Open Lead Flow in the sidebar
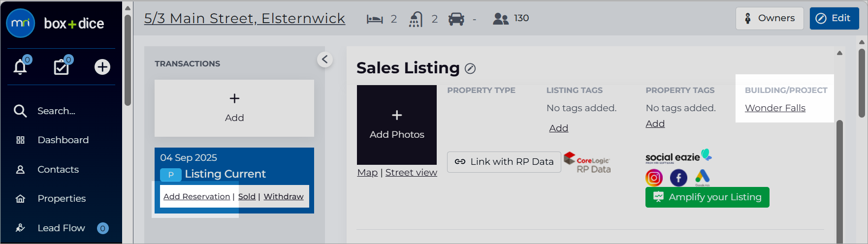Image resolution: width=868 pixels, height=244 pixels. pyautogui.click(x=62, y=228)
